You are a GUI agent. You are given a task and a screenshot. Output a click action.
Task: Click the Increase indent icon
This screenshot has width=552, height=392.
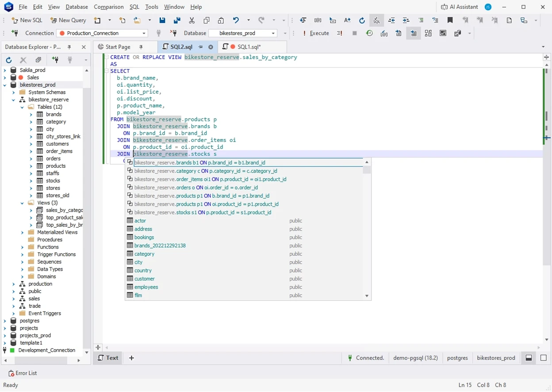406,20
